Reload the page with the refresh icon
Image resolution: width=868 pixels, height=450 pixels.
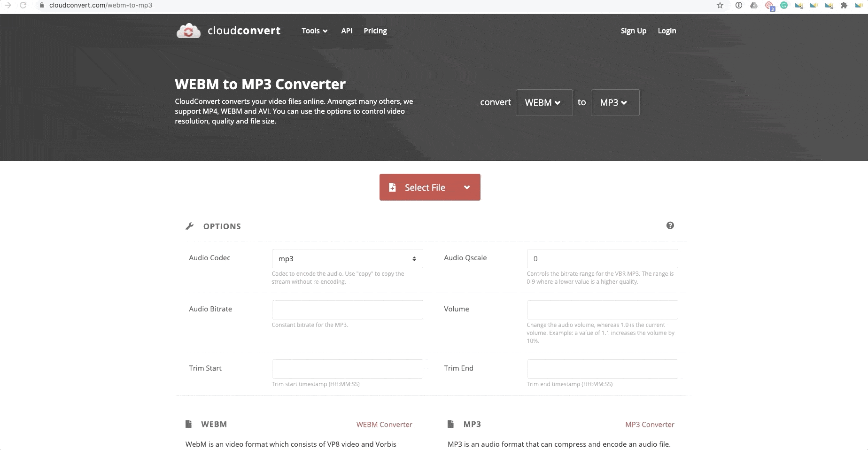point(23,6)
